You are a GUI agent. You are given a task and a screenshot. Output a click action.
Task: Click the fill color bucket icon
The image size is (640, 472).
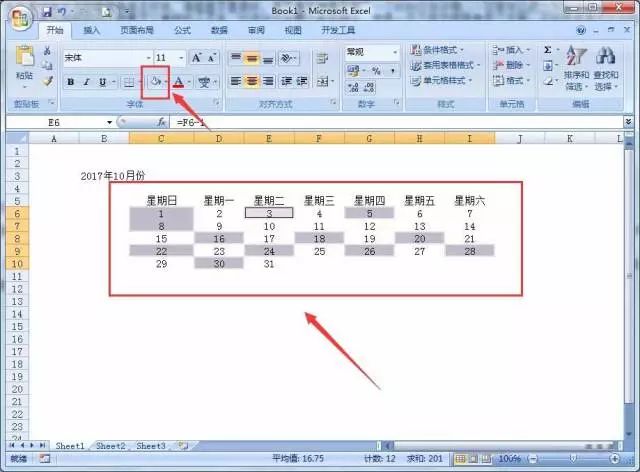click(155, 82)
